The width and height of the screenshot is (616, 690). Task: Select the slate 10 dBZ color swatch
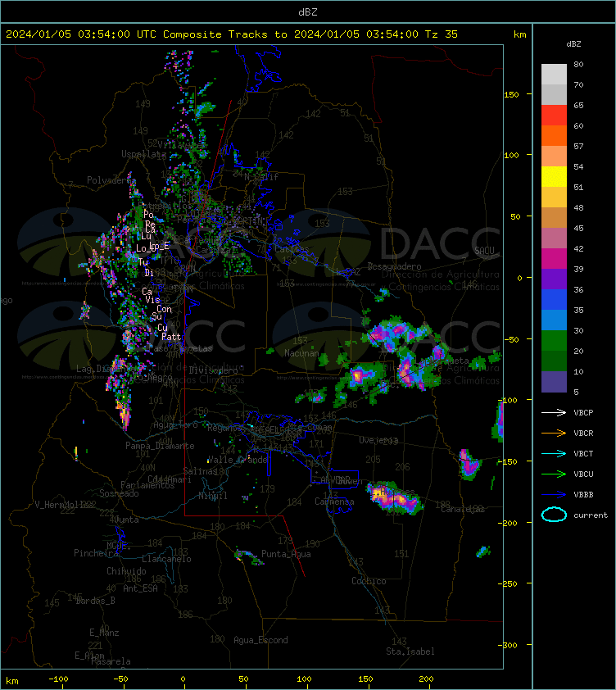pos(554,382)
